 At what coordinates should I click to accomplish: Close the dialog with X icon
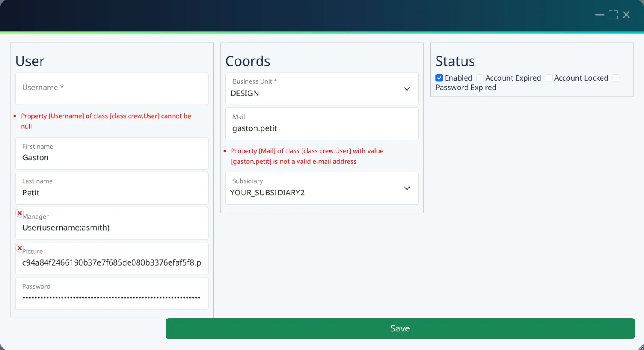tap(626, 15)
